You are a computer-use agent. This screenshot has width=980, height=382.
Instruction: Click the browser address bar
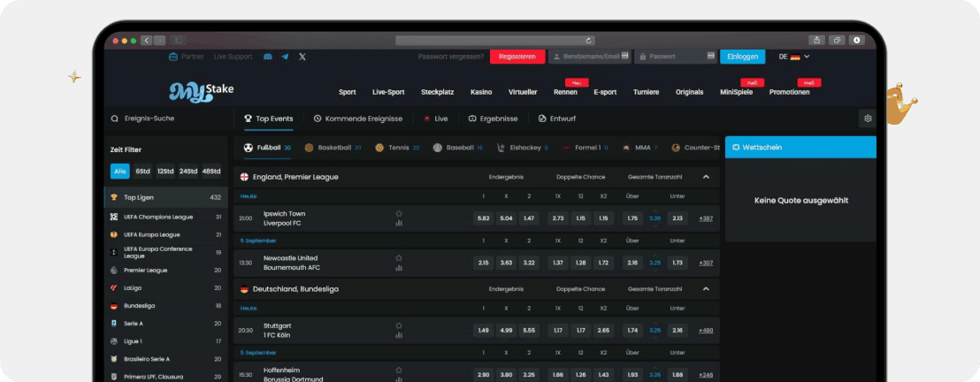click(x=495, y=41)
